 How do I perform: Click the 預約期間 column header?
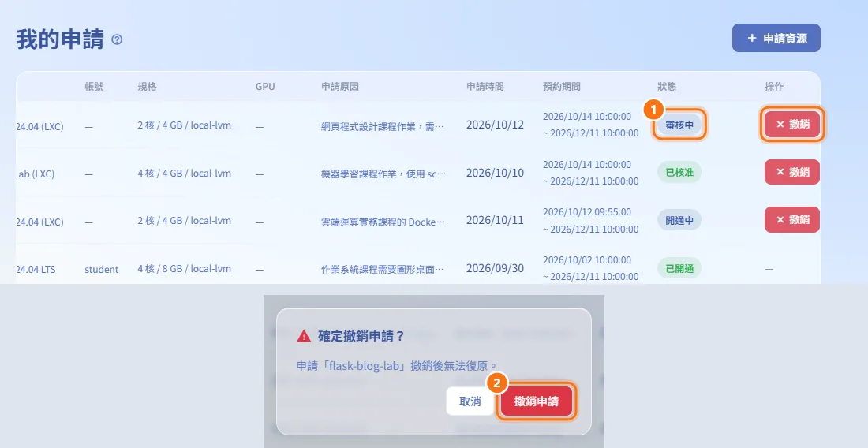click(x=561, y=86)
